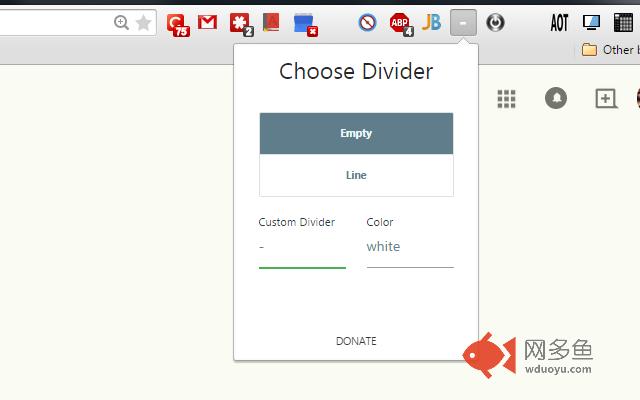Click the Gmail extension icon

pos(208,22)
